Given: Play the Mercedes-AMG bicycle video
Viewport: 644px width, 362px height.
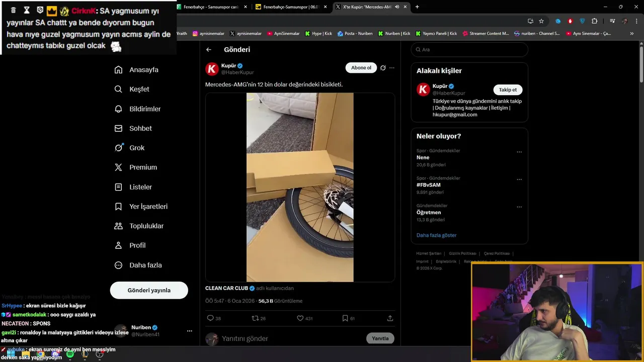Looking at the screenshot, I should [300, 187].
